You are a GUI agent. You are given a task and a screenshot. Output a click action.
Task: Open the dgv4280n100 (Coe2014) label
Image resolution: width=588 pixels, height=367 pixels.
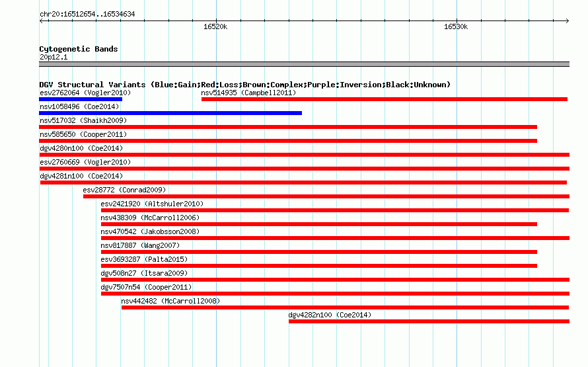81,148
